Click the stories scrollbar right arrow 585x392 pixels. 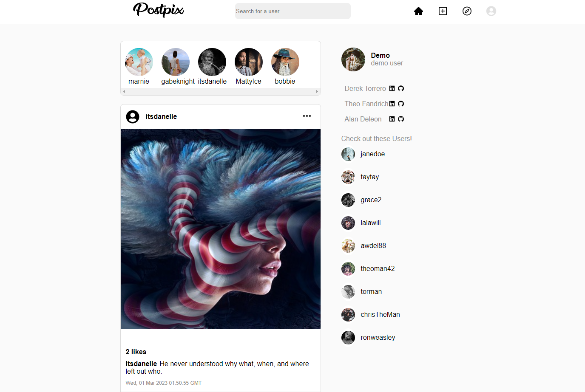click(317, 91)
